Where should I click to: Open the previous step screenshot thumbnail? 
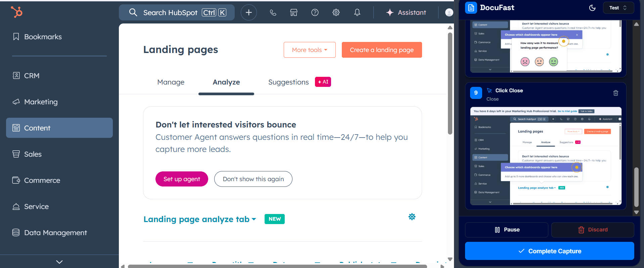[546, 46]
